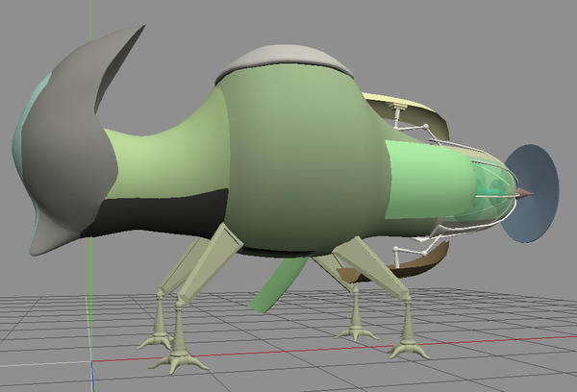Select the bright green nose cylinder panel

pos(429,181)
